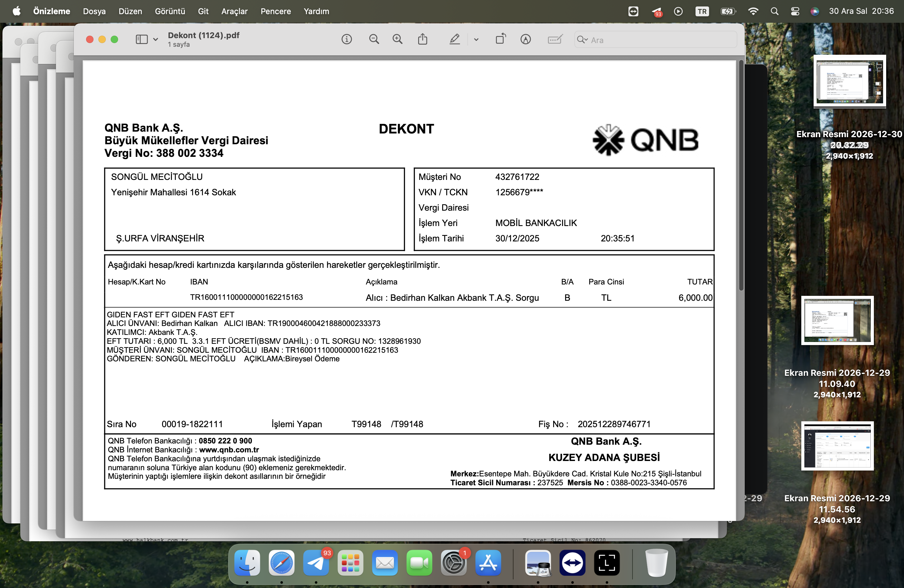Image resolution: width=904 pixels, height=588 pixels.
Task: Open the Git menu
Action: click(203, 11)
